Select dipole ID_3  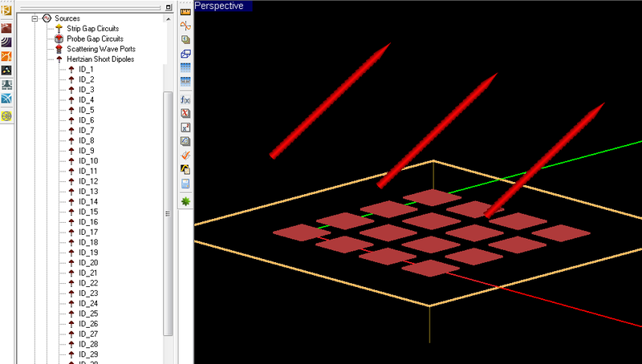[x=87, y=90]
